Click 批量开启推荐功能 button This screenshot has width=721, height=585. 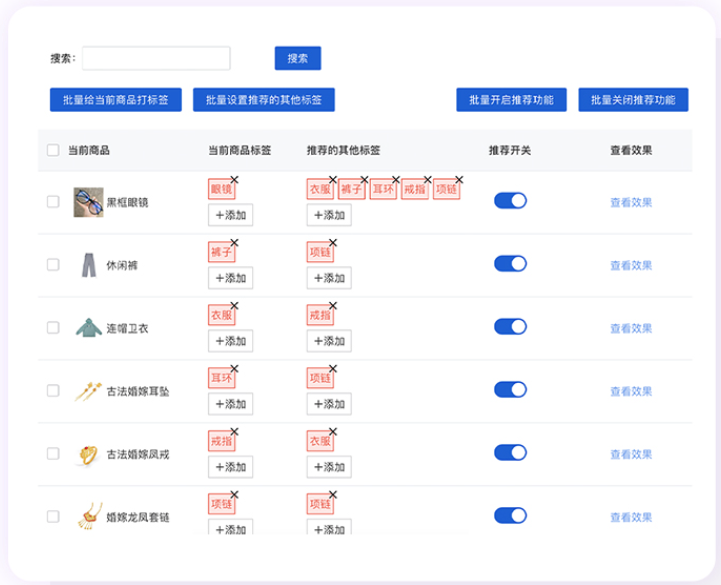[x=511, y=100]
